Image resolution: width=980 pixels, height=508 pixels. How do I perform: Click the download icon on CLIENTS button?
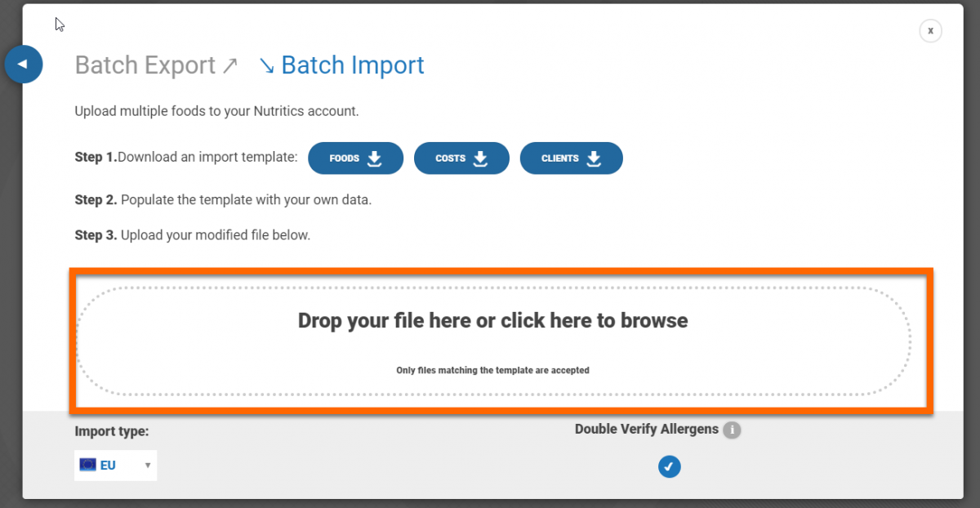tap(594, 158)
